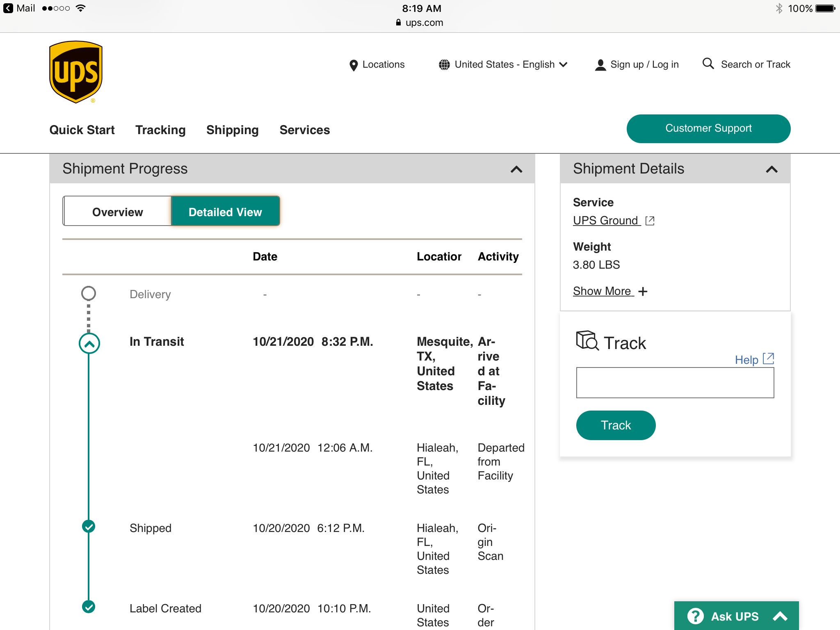Click the Delivery status label
The width and height of the screenshot is (840, 630).
(150, 294)
